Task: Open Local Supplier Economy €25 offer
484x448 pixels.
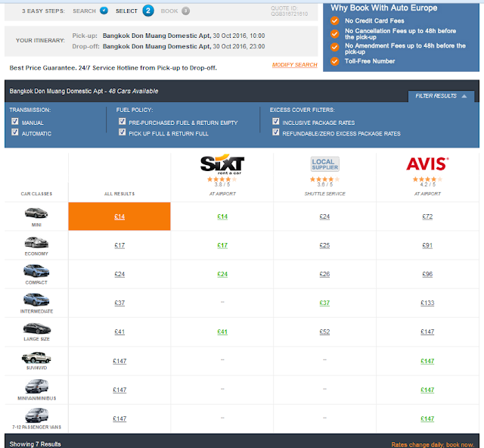Action: (324, 245)
